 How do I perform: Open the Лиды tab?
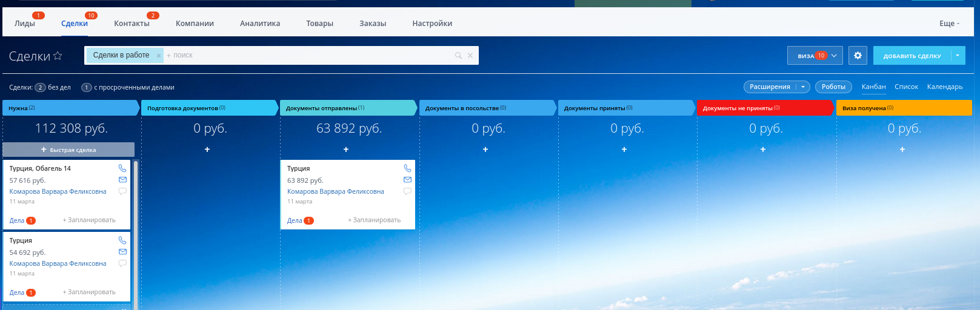pos(25,24)
